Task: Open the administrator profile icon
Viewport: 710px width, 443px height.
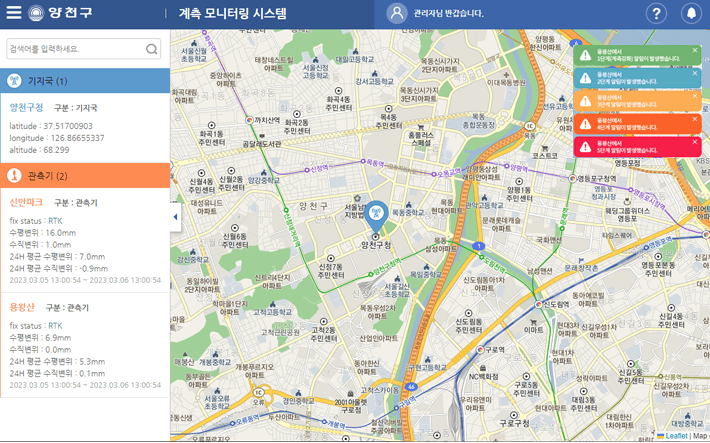Action: pos(397,13)
